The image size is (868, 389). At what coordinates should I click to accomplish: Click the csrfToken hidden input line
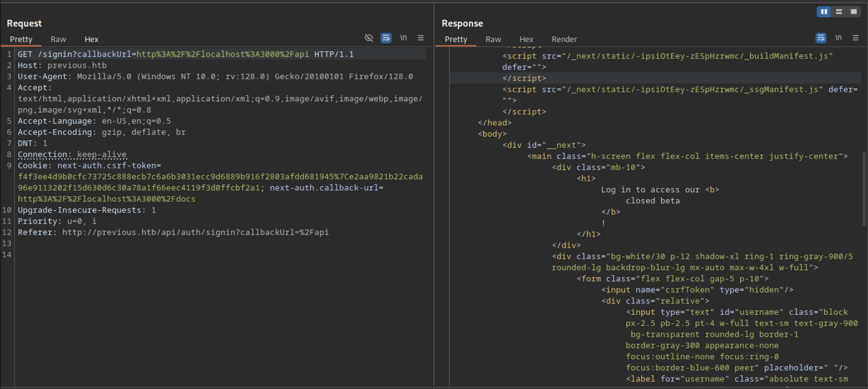coord(697,290)
